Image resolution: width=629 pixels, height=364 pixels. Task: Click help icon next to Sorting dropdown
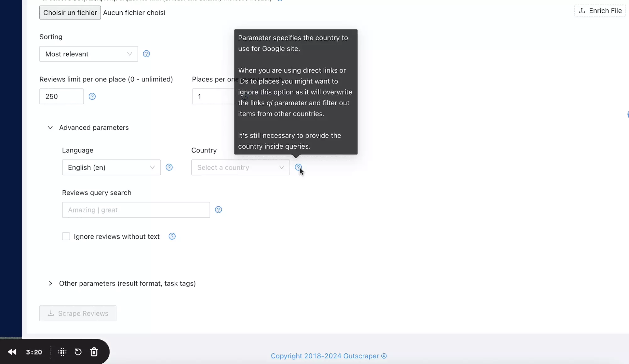tap(146, 54)
